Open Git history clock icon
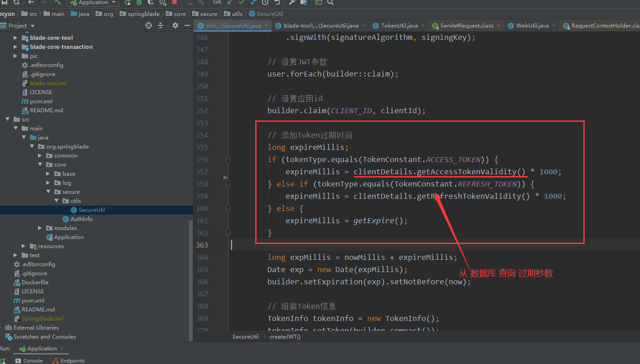 (x=265, y=2)
